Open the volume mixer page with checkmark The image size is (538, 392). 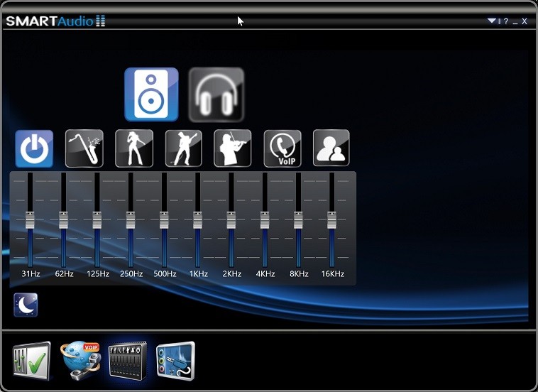coord(31,361)
